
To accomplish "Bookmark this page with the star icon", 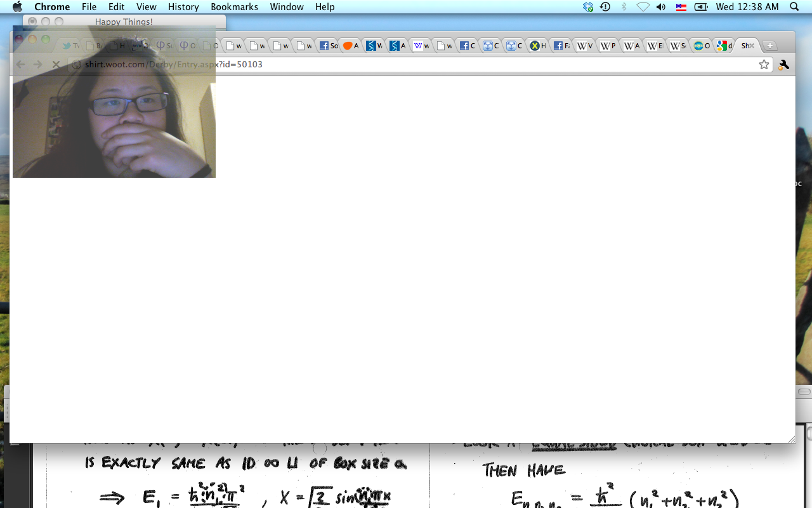I will tap(764, 64).
